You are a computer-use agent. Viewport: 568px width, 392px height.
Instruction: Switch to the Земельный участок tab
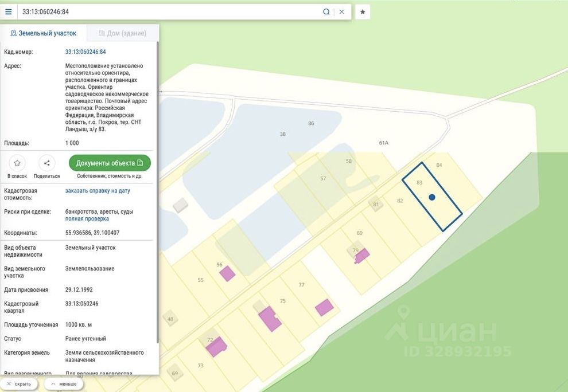[x=44, y=33]
